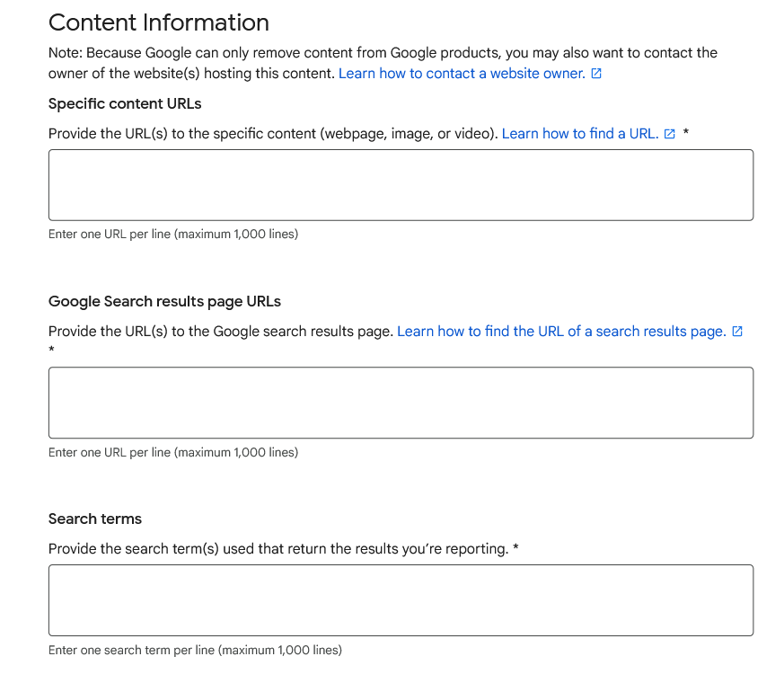Click the "Specific content URLs" label
Screen dimensions: 784x683
pyautogui.click(x=125, y=103)
